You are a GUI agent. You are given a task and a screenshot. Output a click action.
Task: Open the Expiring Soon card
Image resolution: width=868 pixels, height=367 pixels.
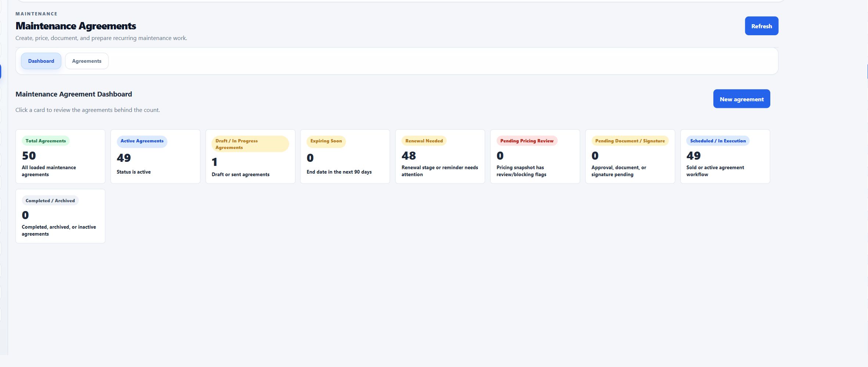345,156
